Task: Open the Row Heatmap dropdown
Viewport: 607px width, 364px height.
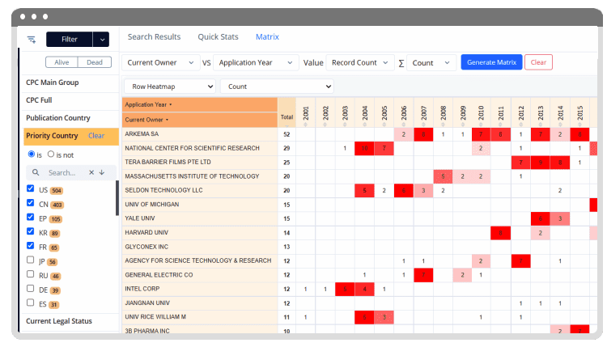Action: [x=170, y=87]
